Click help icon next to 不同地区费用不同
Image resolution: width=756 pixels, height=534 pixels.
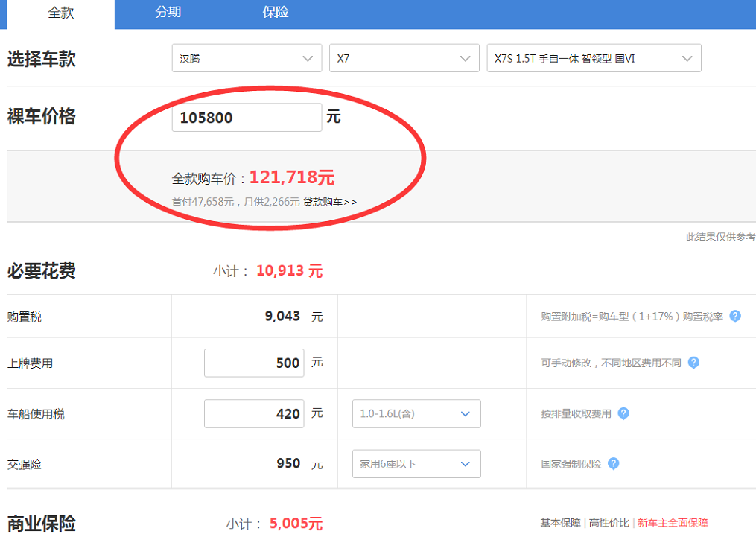click(x=693, y=363)
